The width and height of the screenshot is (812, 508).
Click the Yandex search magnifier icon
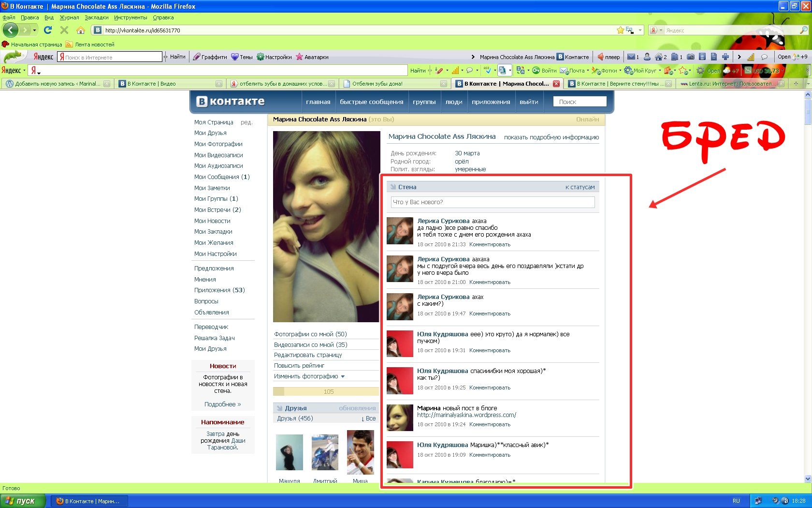[x=804, y=30]
